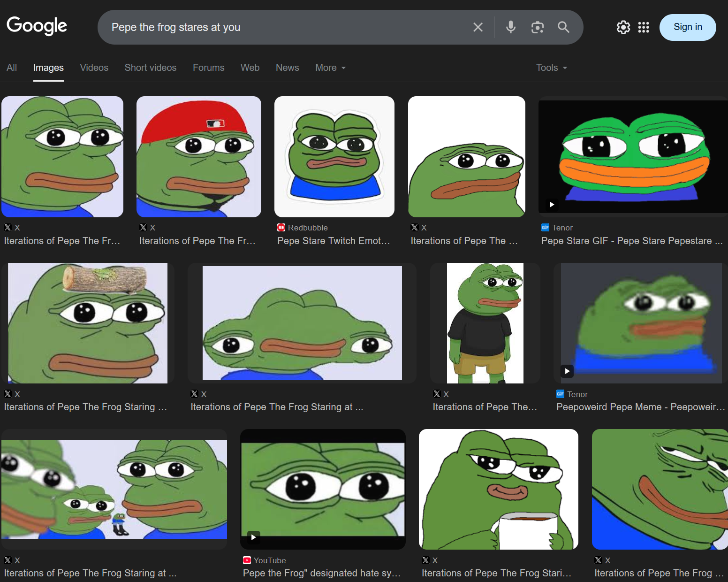Click the X icon under the log Pepe image
The width and height of the screenshot is (728, 582).
(8, 394)
